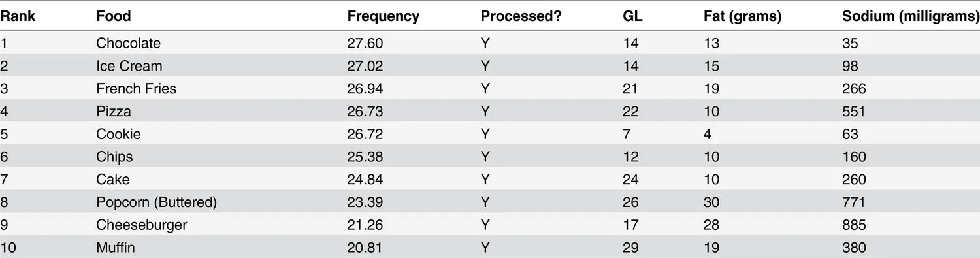Click the Frequency column header
The width and height of the screenshot is (980, 258).
pos(383,16)
